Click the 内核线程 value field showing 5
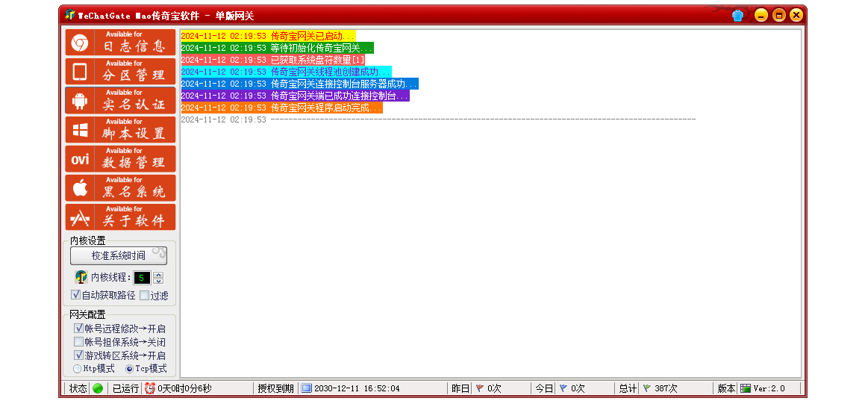 [142, 278]
